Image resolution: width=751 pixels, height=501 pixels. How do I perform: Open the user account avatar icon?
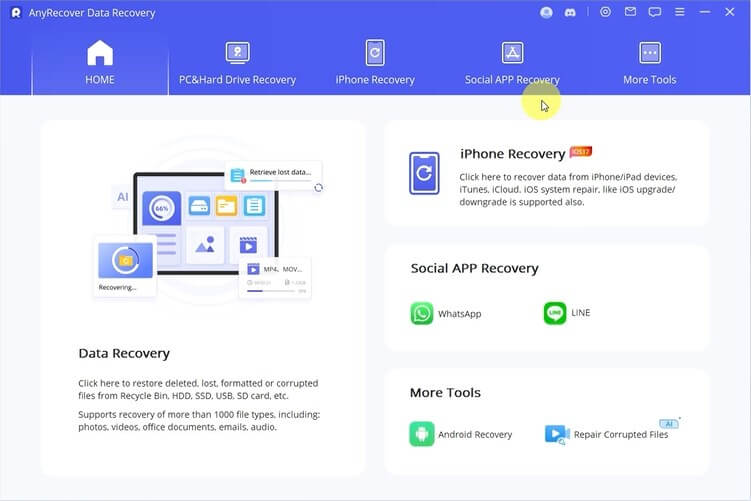click(x=546, y=13)
